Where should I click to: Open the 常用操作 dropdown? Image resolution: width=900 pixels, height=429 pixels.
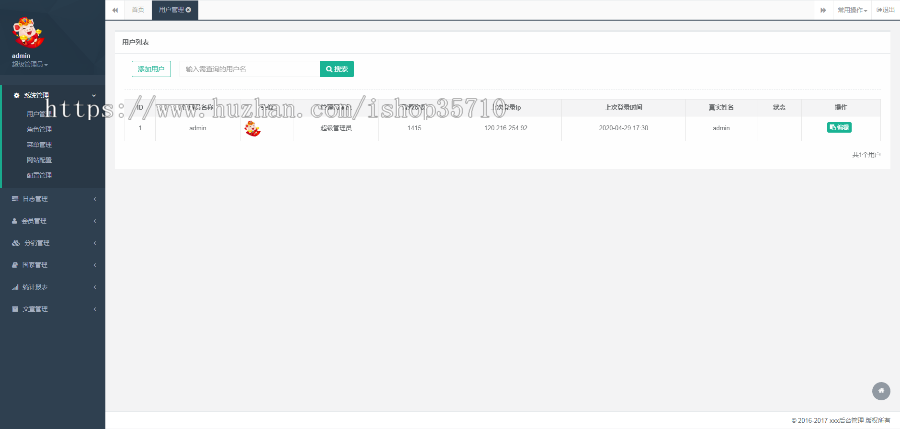(x=852, y=10)
